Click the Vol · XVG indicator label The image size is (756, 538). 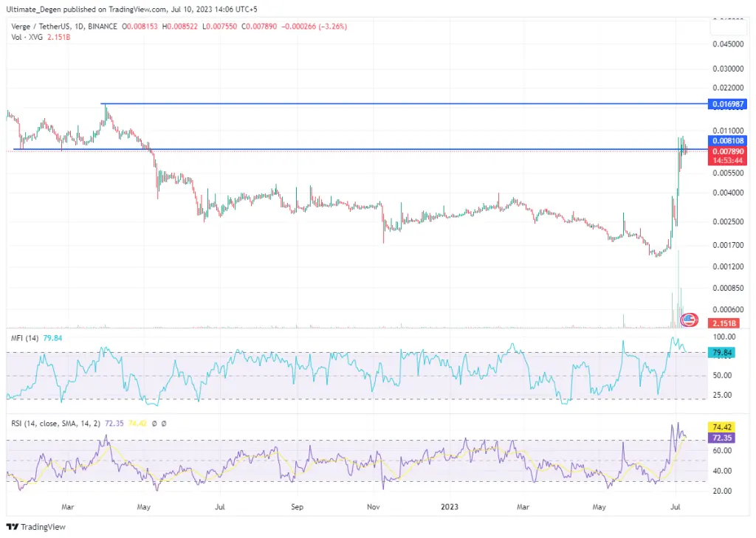click(27, 37)
